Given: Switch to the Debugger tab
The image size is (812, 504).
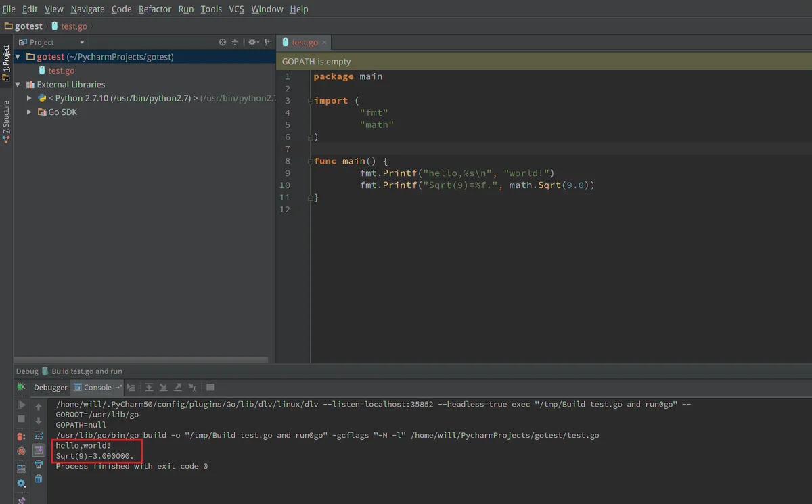Looking at the screenshot, I should [x=51, y=388].
